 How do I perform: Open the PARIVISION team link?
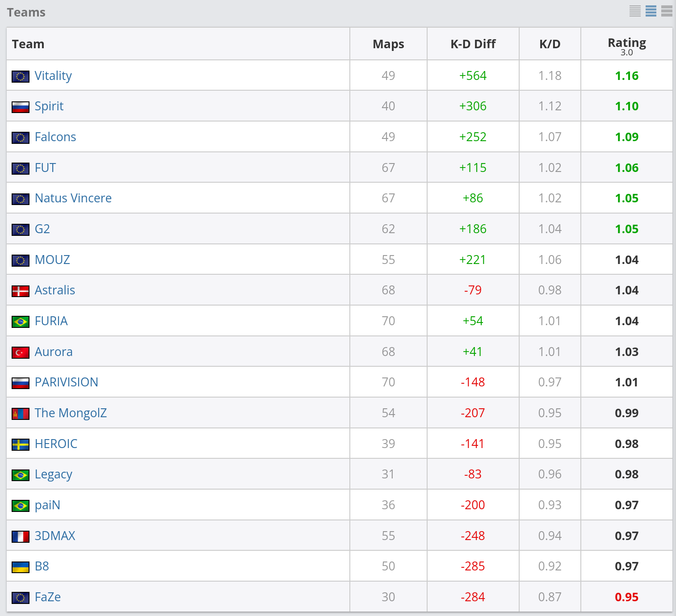click(67, 382)
